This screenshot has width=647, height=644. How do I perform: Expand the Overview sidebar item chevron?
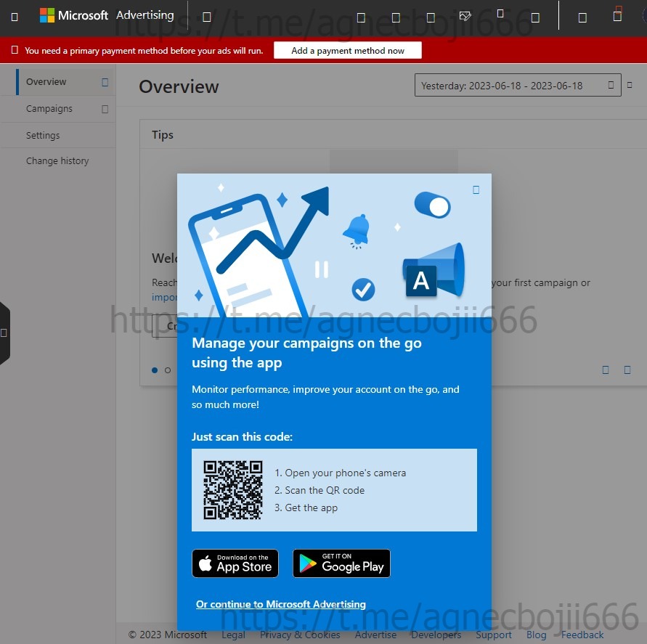105,82
